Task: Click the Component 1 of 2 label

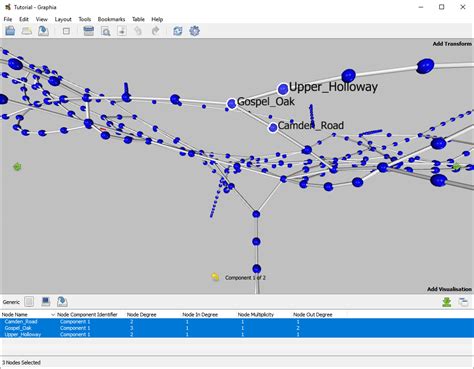Action: 245,277
